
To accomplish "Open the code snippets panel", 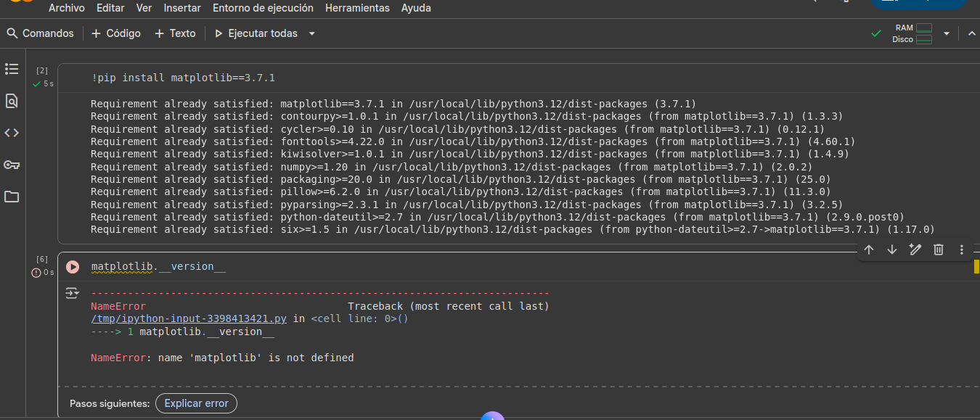I will 12,133.
